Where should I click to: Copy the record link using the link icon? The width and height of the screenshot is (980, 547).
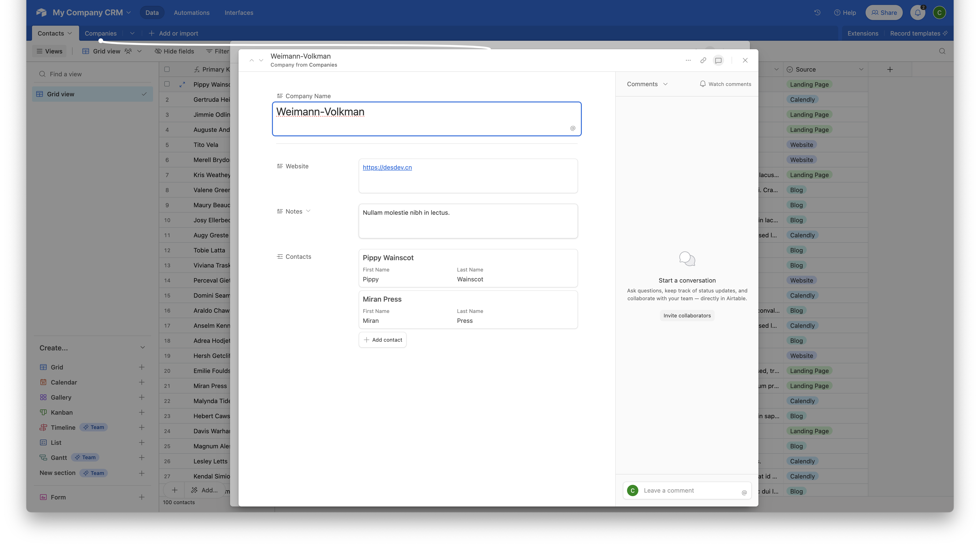[703, 60]
